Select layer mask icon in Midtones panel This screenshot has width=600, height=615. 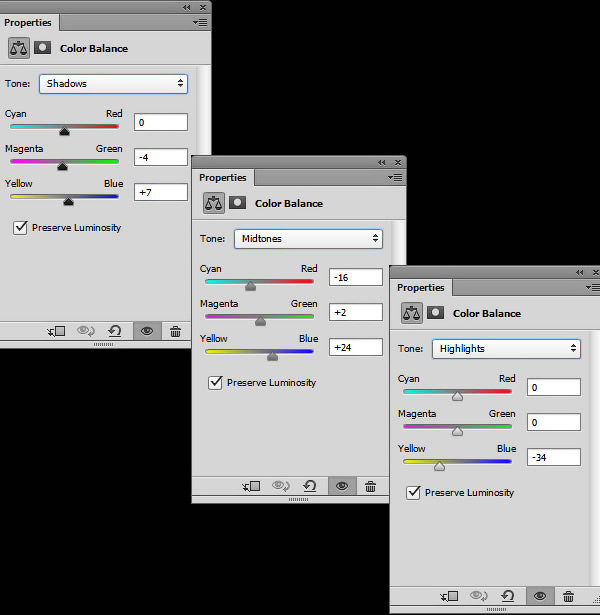237,203
